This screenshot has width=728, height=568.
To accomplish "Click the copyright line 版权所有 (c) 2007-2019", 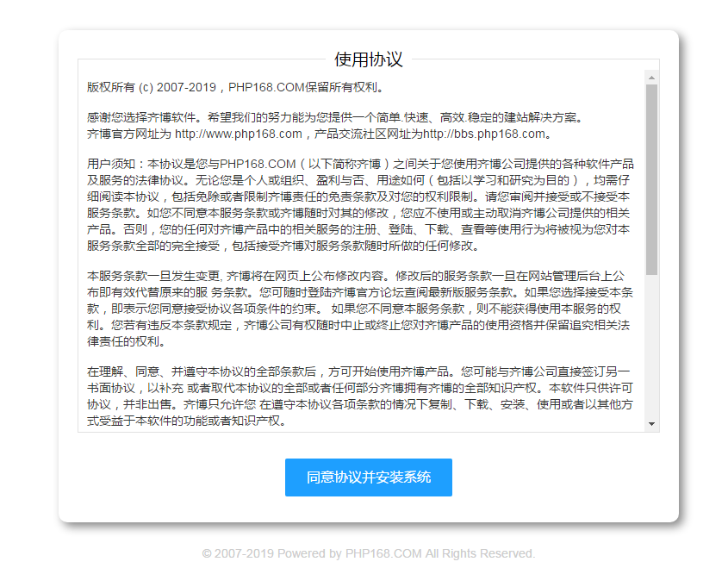I will pos(236,87).
